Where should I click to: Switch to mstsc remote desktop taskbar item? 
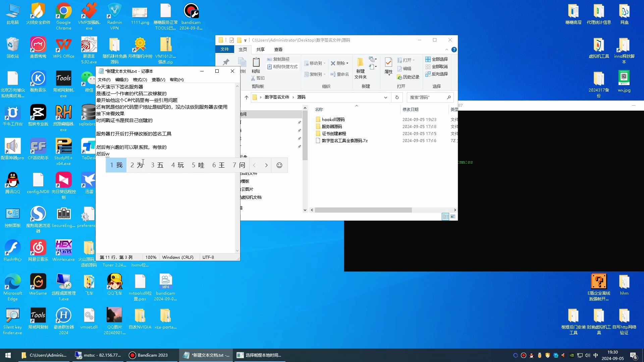[98, 355]
